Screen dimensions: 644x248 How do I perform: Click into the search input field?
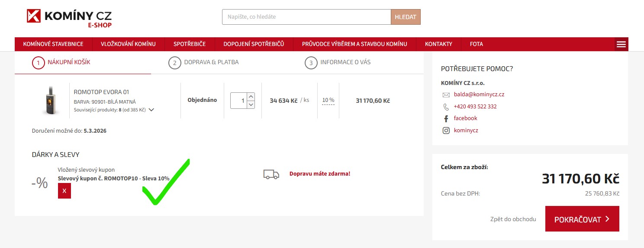point(306,17)
